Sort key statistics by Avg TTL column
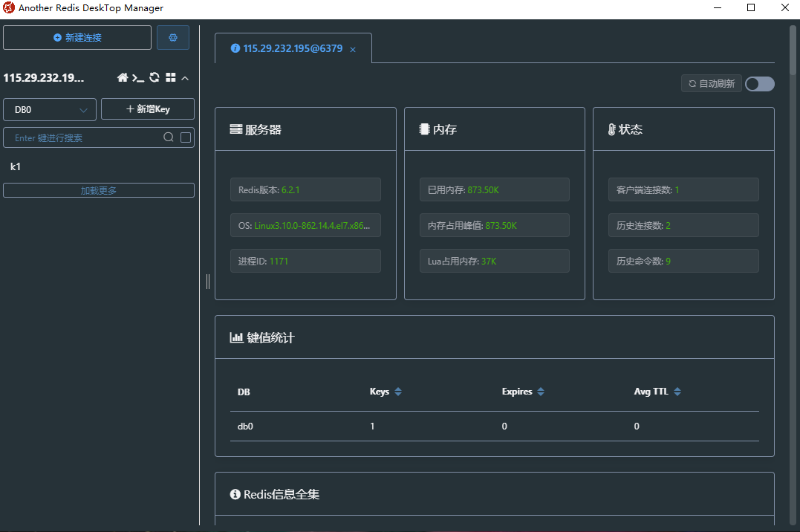 tap(677, 392)
